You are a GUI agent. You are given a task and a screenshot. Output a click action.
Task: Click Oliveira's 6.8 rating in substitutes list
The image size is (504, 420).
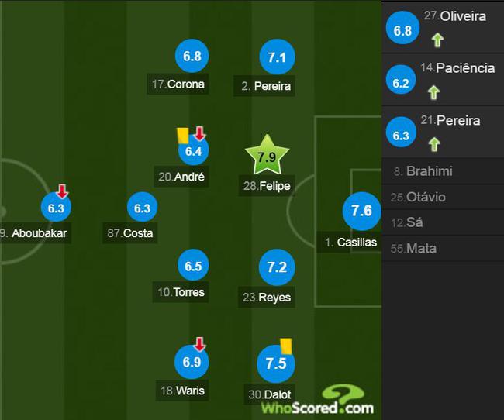click(402, 28)
